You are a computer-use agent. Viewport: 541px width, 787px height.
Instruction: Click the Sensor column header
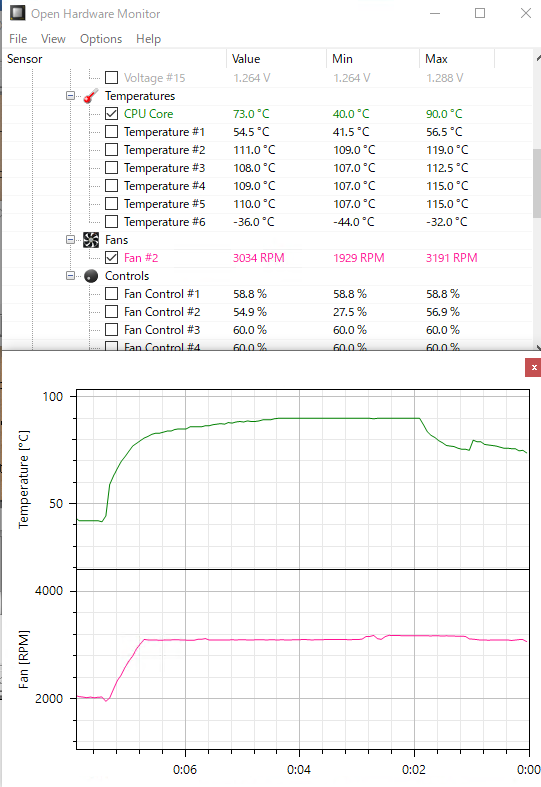pos(115,59)
